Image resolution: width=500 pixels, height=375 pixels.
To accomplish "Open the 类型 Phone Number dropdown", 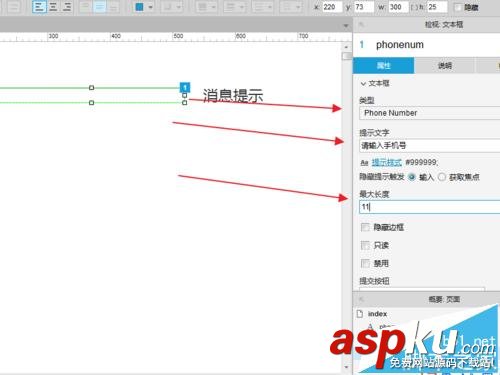I will (429, 113).
